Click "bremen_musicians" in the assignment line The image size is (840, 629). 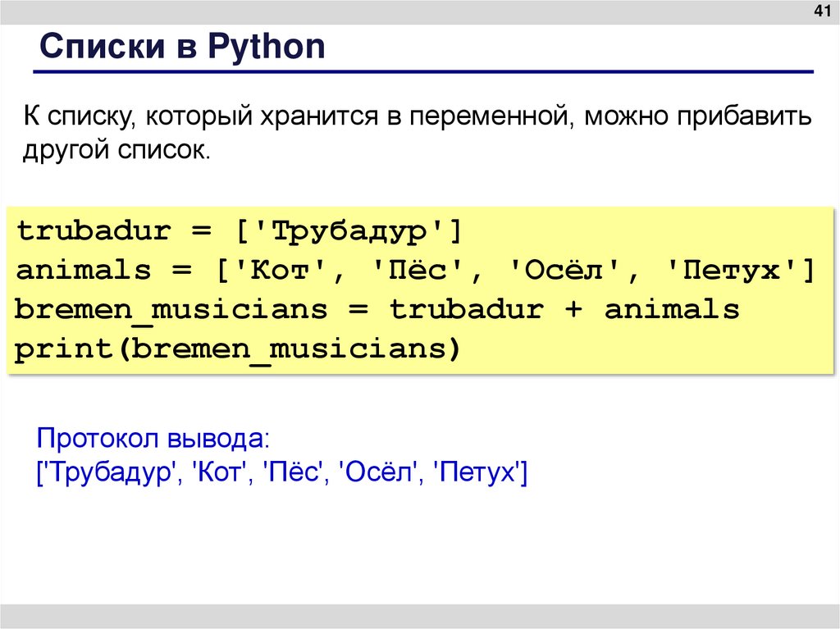point(171,310)
